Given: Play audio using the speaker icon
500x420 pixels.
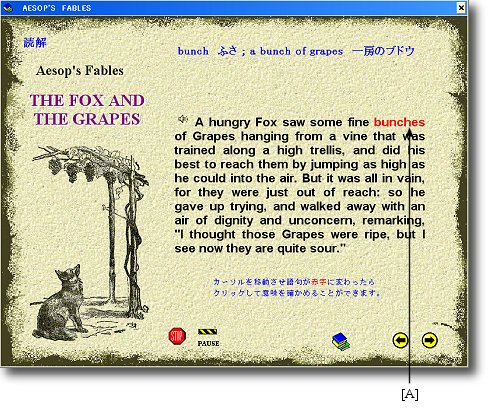Looking at the screenshot, I should [183, 119].
